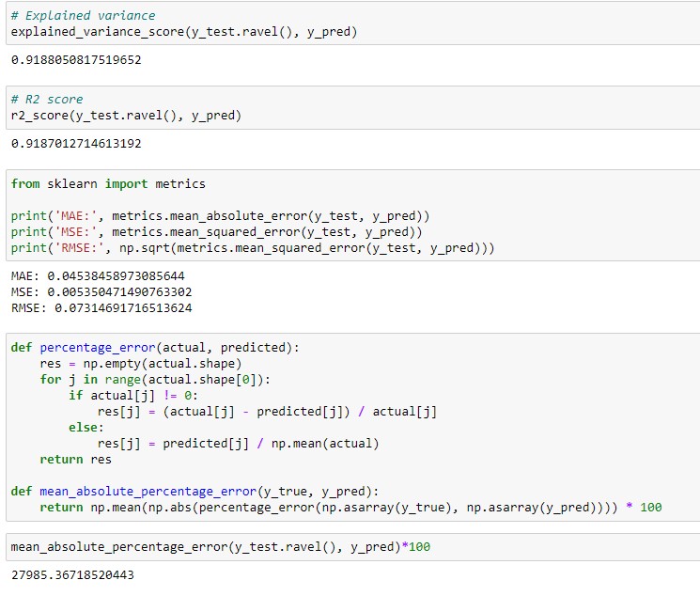700x596 pixels.
Task: Click the line computing (actual[j] - predicted[j]) / actual[j]
Action: pos(267,412)
